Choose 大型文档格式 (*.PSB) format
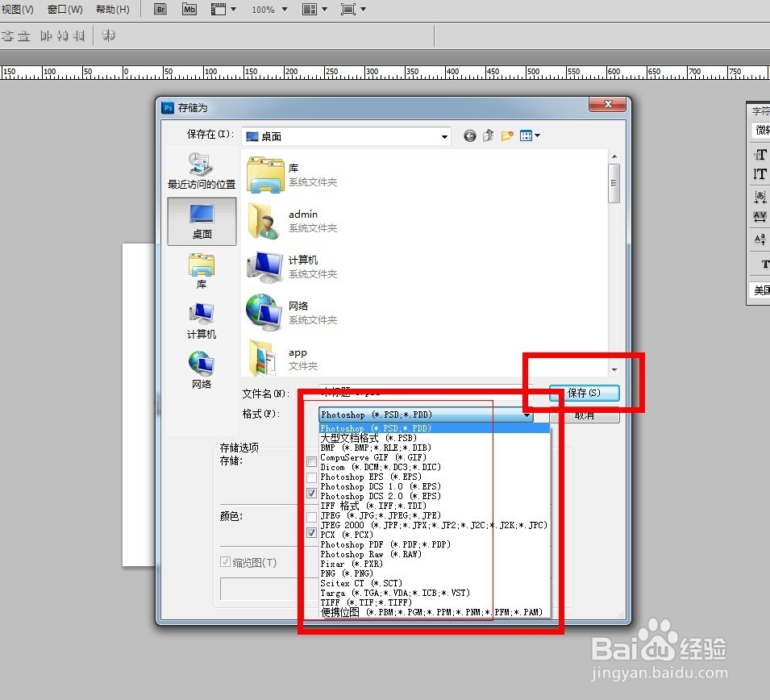The width and height of the screenshot is (770, 700). click(434, 438)
